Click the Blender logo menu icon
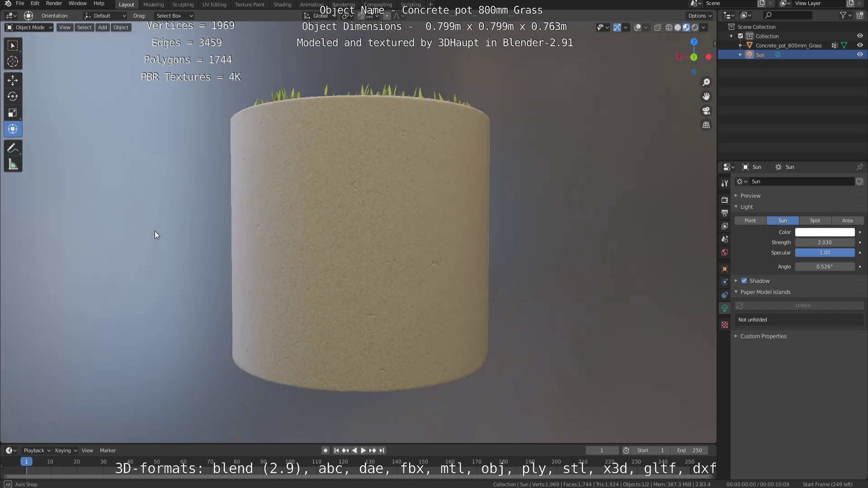Image resolution: width=868 pixels, height=488 pixels. click(8, 4)
